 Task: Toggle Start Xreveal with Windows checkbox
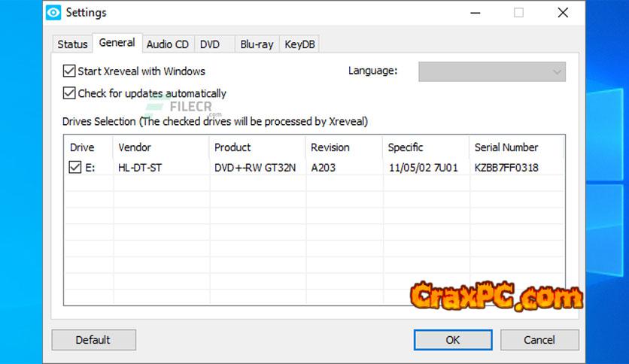click(x=69, y=71)
